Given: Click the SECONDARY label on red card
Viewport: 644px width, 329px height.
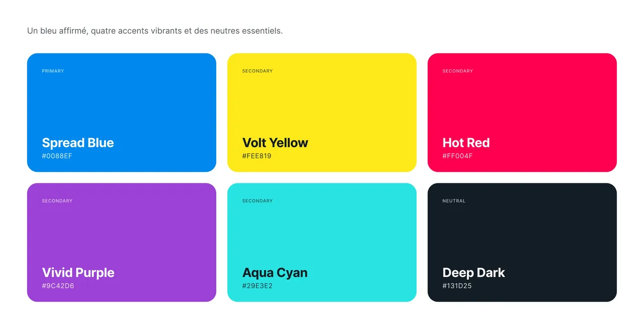Looking at the screenshot, I should pos(458,71).
